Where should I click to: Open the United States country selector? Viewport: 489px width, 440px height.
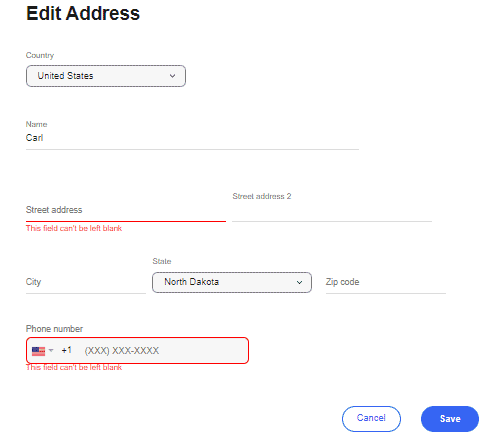click(x=106, y=76)
